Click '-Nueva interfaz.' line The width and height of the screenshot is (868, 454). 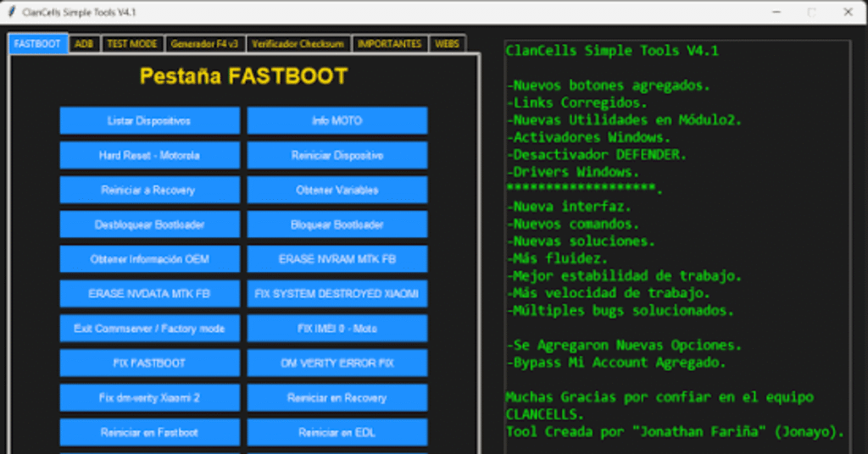coord(569,207)
